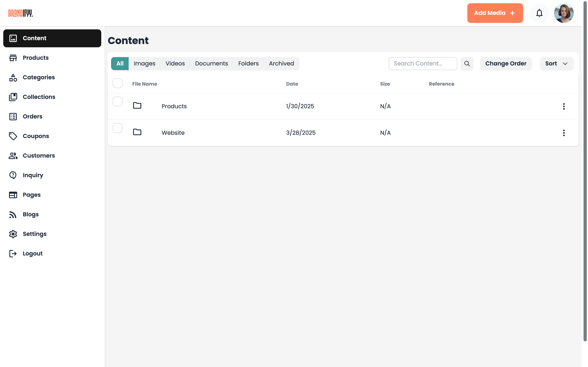Select the Products sidebar icon
Screen dimensions: 588x367
[13, 57]
